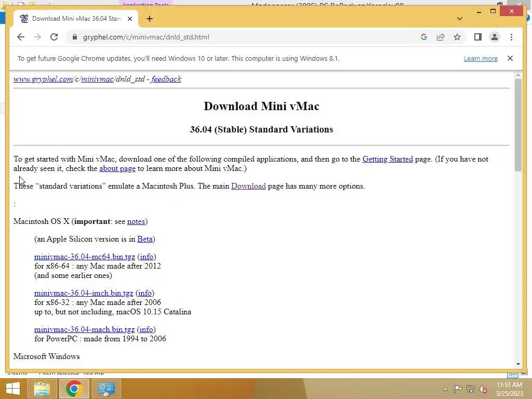Download minivmac-36.04-mach.bin.tgz

tap(85, 329)
